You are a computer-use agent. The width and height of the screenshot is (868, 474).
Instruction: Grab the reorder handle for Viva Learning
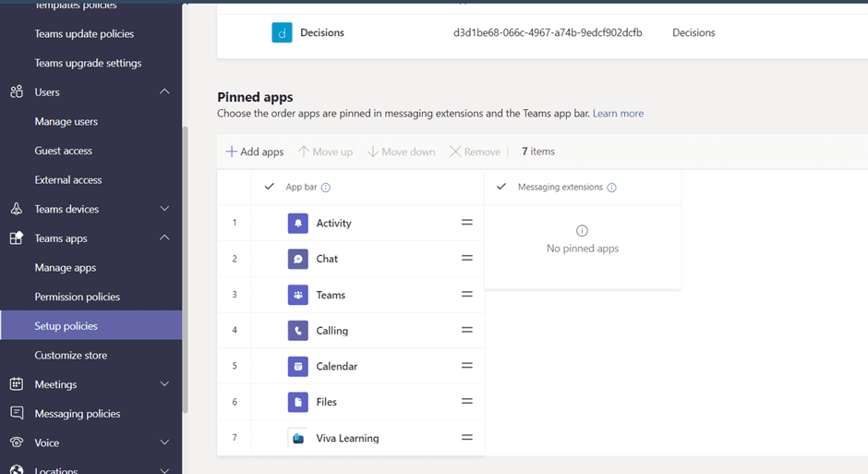tap(467, 437)
